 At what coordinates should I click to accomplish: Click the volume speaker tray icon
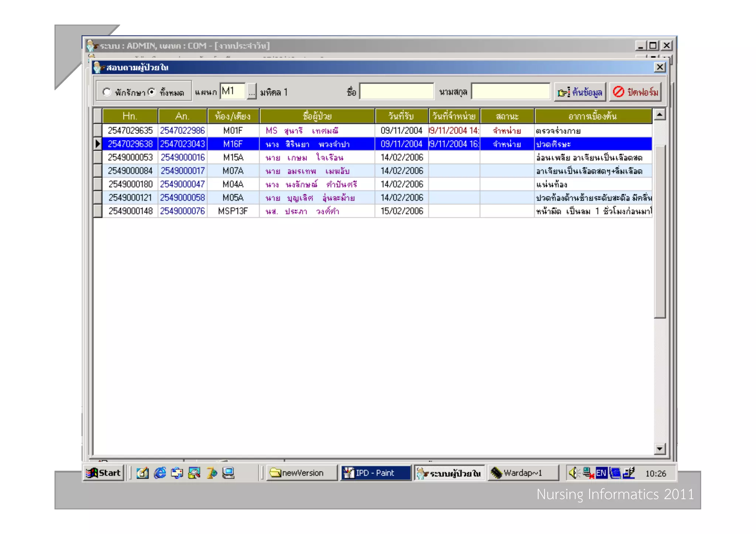coord(573,473)
